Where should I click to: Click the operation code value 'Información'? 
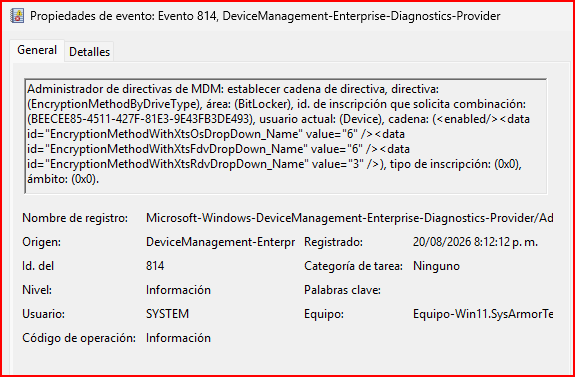tap(179, 338)
